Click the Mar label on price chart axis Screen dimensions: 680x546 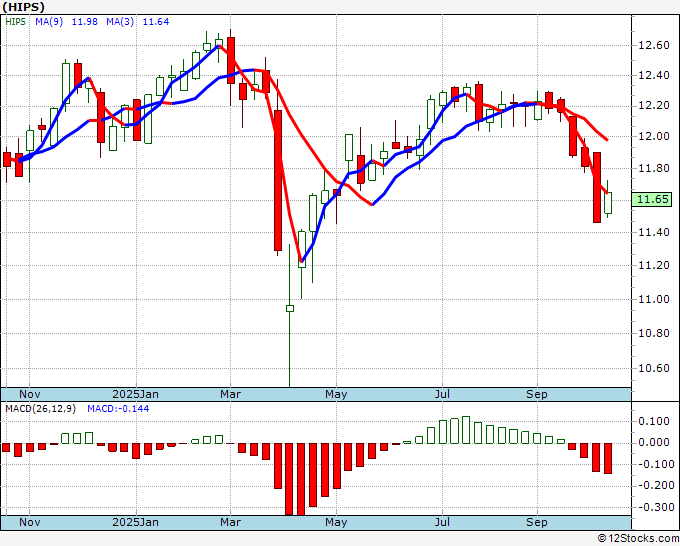pos(230,394)
